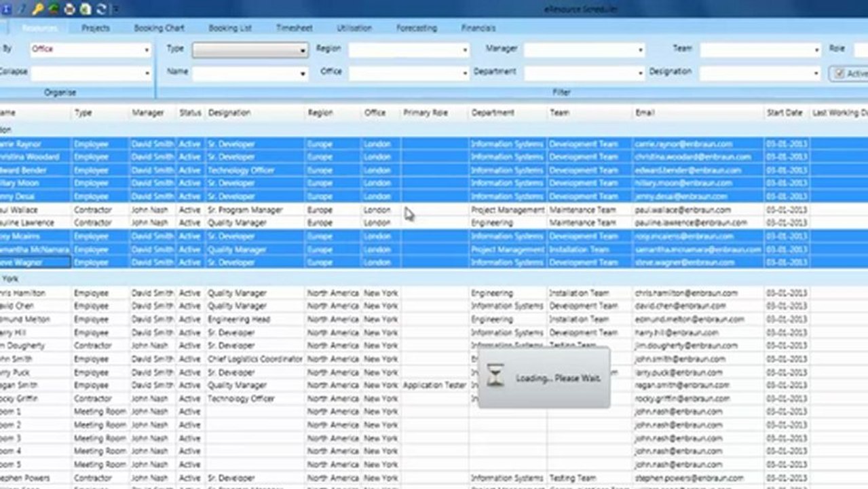Expand the Type filter dropdown
Screen dimensions: 868x489
click(x=250, y=50)
